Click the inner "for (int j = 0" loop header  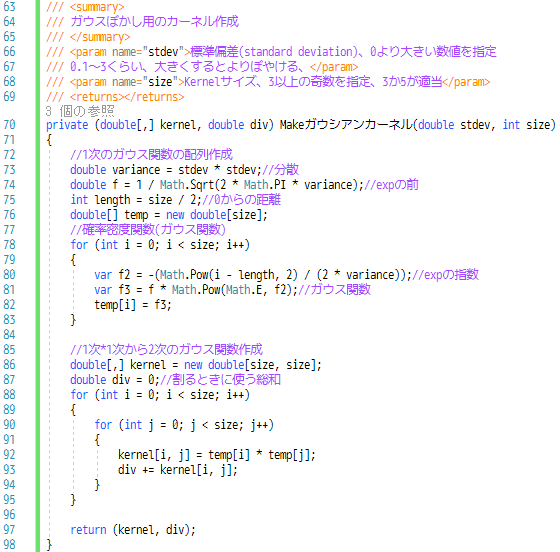[184, 425]
